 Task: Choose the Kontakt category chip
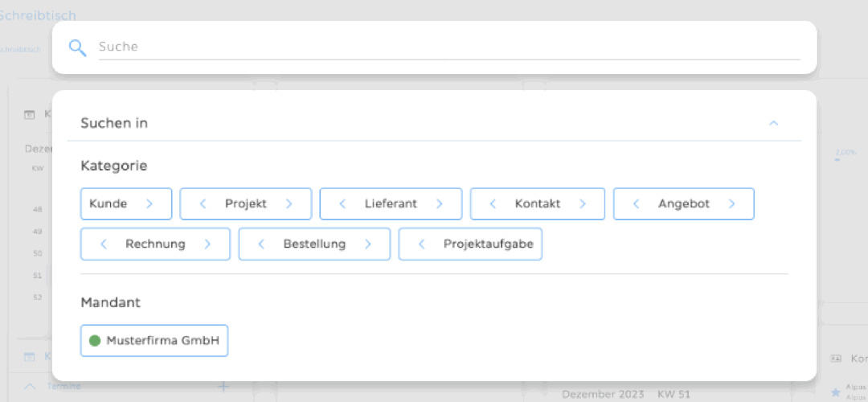pyautogui.click(x=537, y=204)
